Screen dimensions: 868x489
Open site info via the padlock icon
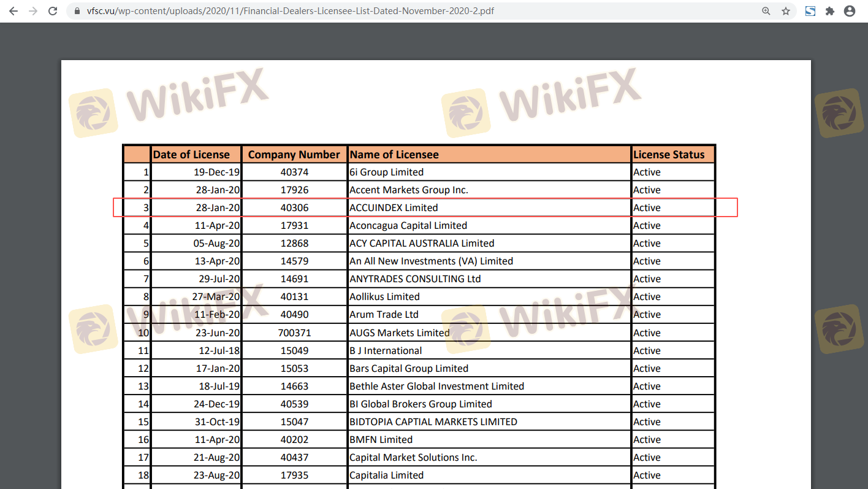[x=77, y=11]
